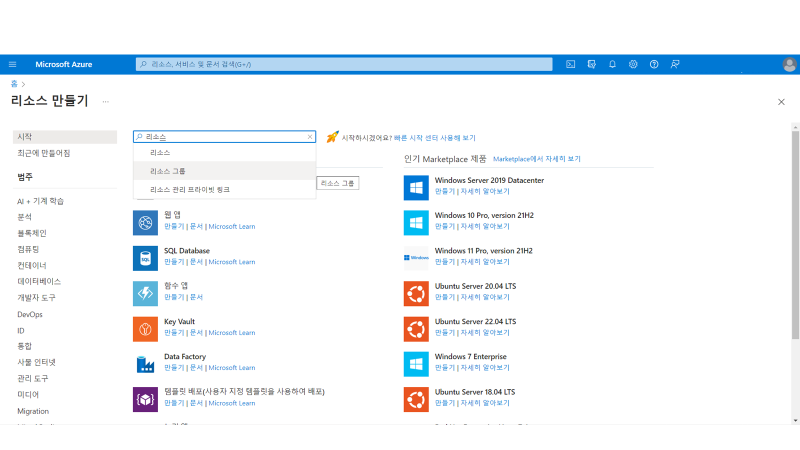Open the help question mark icon
This screenshot has width=800, height=450.
[x=654, y=64]
